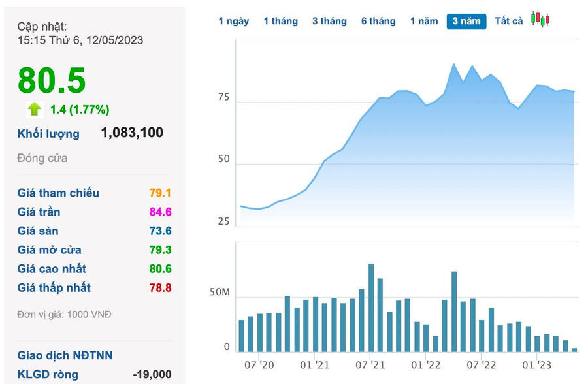Switch chart to '3 tháng' range
Image resolution: width=588 pixels, height=384 pixels.
[x=329, y=21]
